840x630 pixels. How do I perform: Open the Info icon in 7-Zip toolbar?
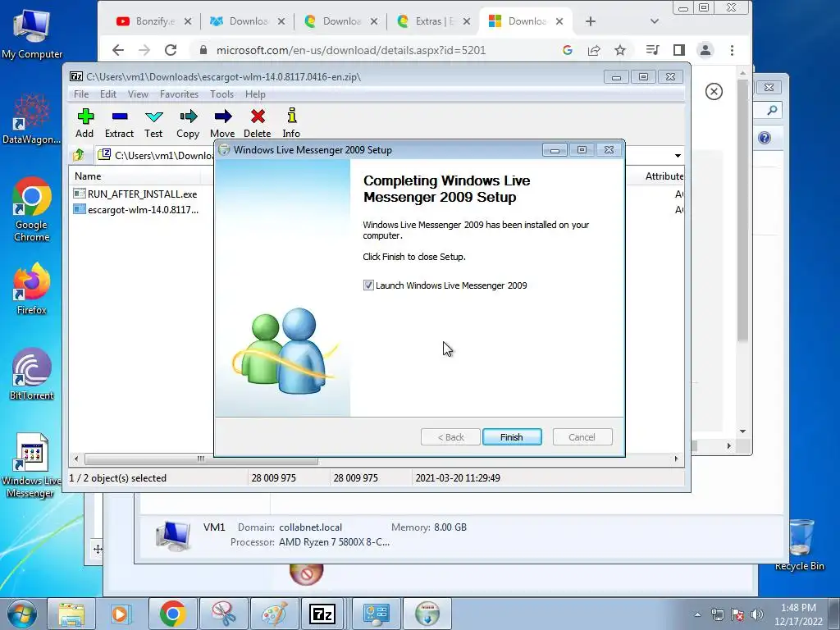(291, 123)
